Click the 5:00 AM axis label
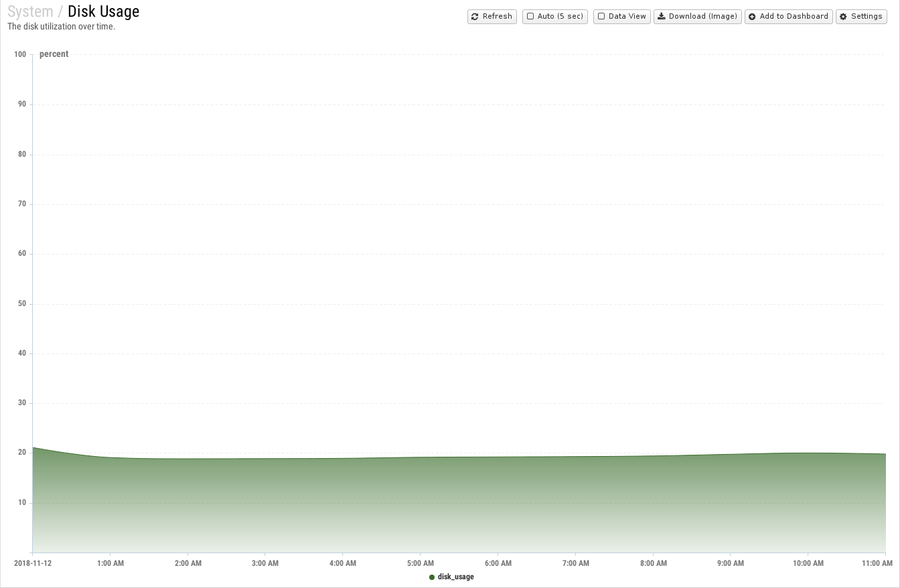Viewport: 900px width, 588px height. (421, 563)
